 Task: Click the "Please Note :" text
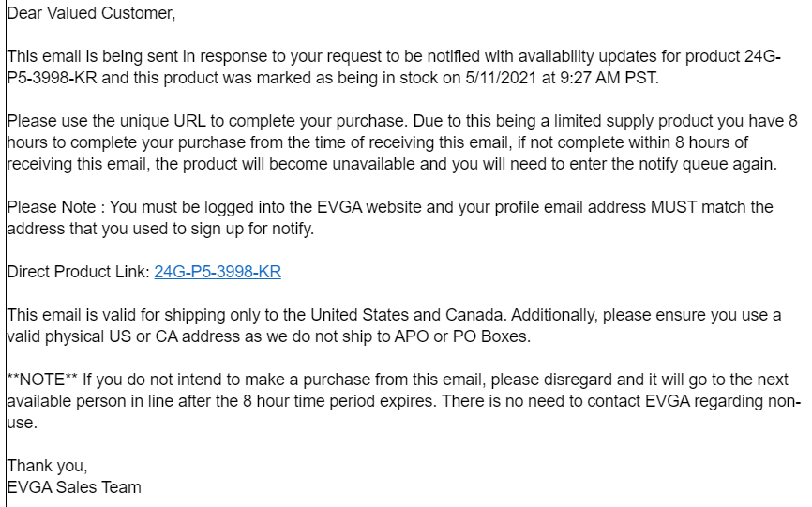coord(56,207)
